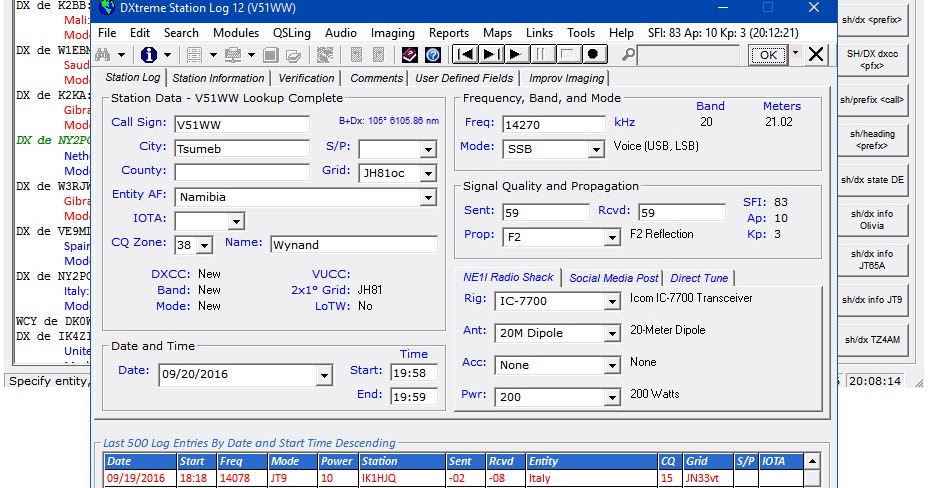
Task: Click the grayed document page toolbar icon
Action: tap(270, 55)
